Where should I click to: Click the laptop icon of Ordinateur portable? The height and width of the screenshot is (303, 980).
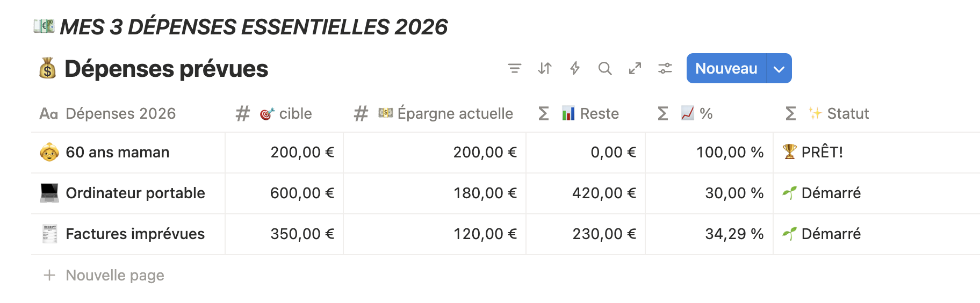click(49, 193)
